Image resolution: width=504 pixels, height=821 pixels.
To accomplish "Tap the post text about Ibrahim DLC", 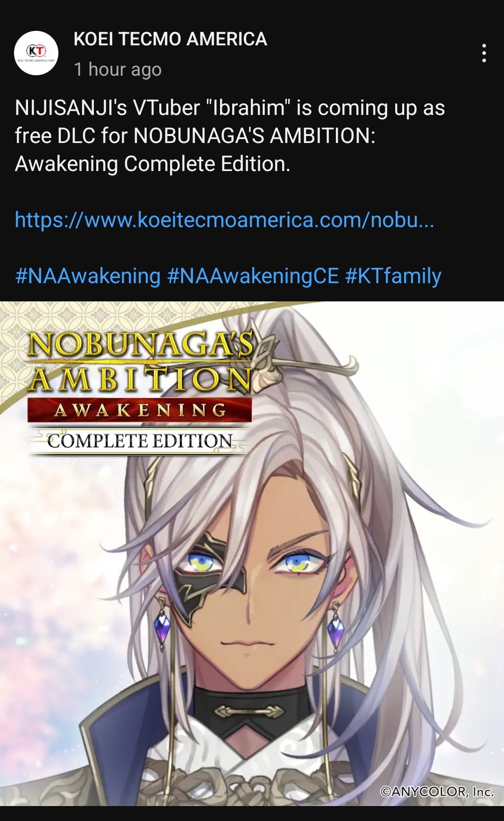I will pyautogui.click(x=229, y=136).
